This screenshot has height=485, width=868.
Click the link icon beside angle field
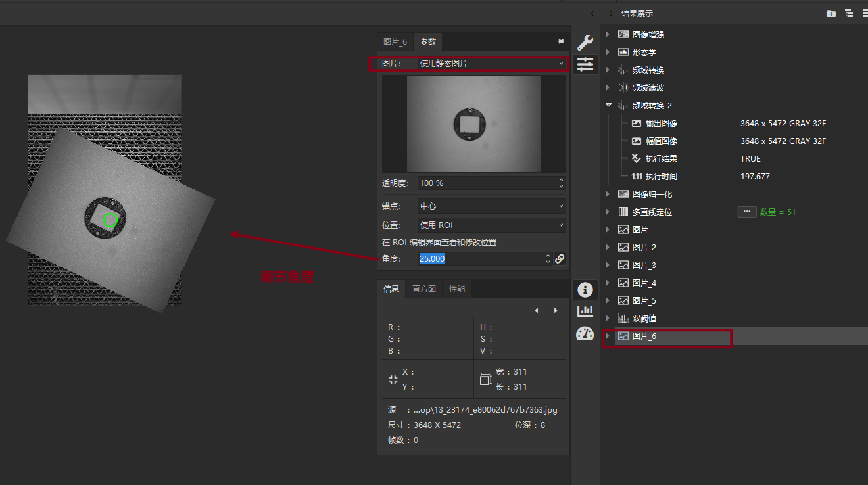(560, 259)
